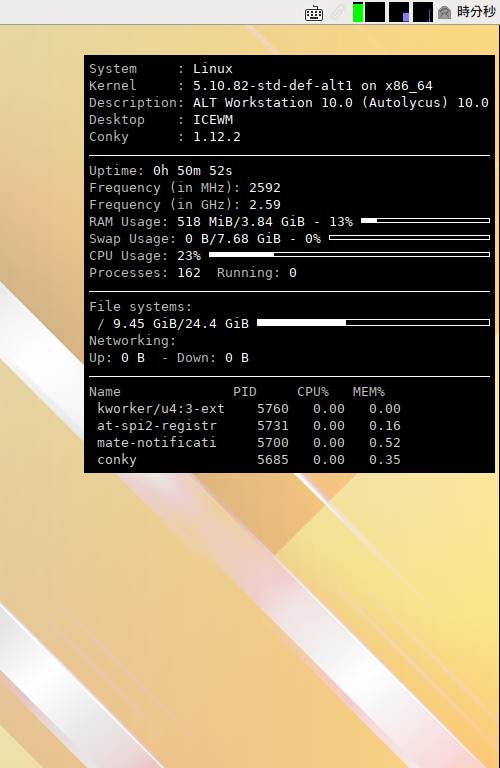Open the green battery status monitor
Screen dimensions: 500x768
358,12
